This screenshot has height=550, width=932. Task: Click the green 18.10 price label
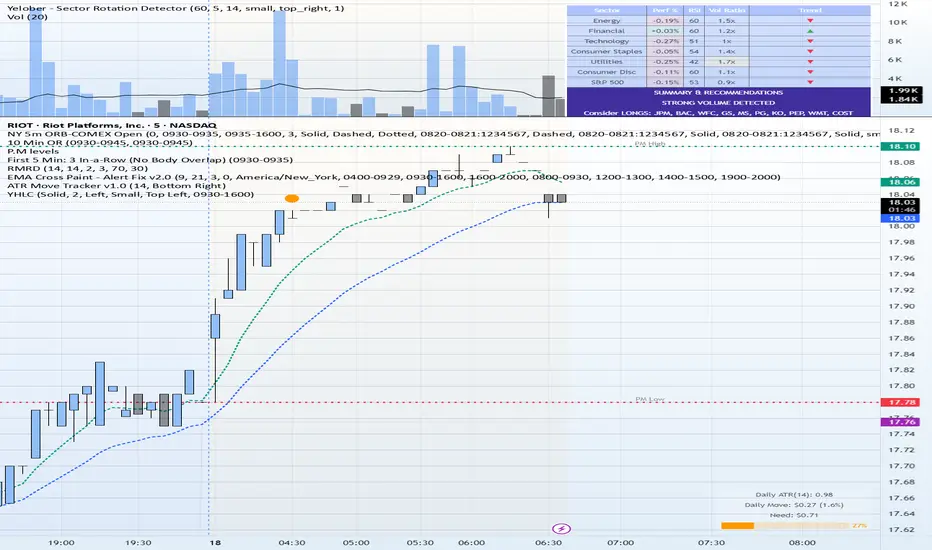902,146
